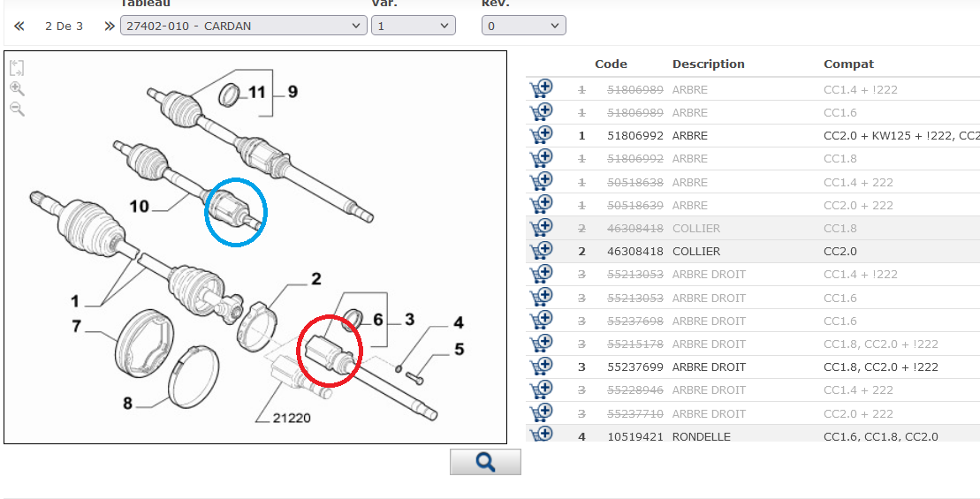Go to the next table with double-right arrows
980x499 pixels.
click(x=110, y=26)
